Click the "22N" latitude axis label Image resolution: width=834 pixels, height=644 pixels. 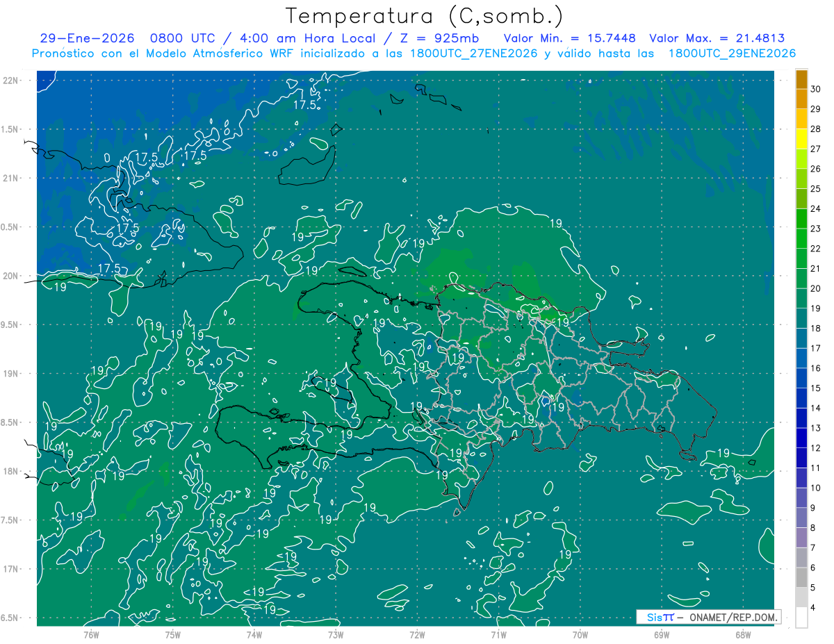click(12, 81)
